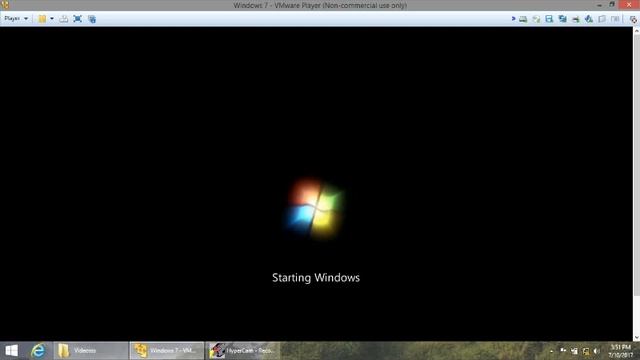Expand the power options arrow beside pause icon
Image resolution: width=640 pixels, height=360 pixels.
52,19
